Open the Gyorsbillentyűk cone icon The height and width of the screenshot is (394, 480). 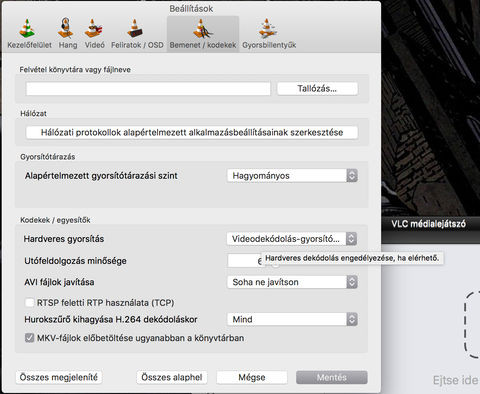(x=268, y=28)
